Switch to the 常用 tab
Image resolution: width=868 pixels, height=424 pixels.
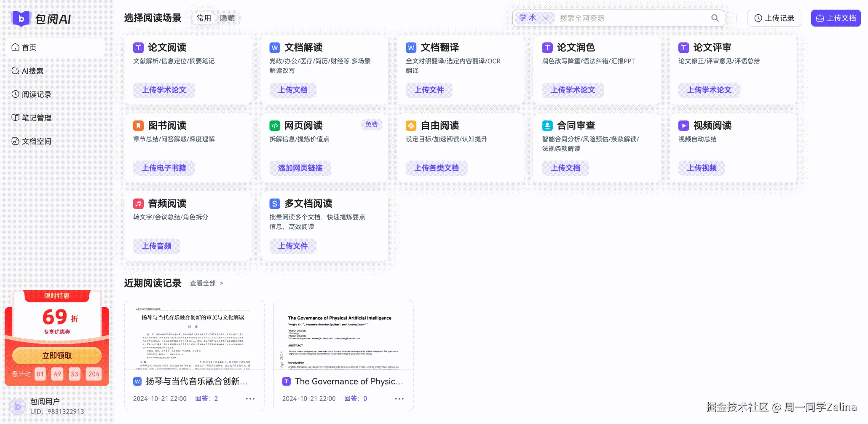click(204, 18)
